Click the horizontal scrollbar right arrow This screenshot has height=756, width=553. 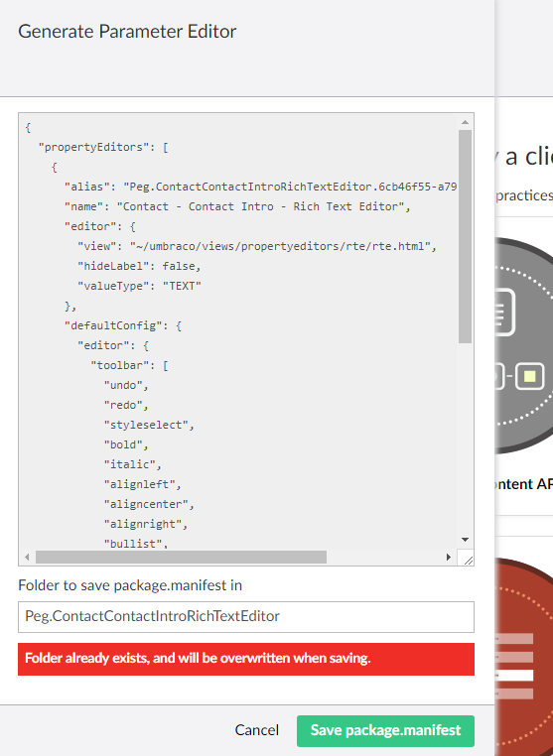click(x=449, y=558)
